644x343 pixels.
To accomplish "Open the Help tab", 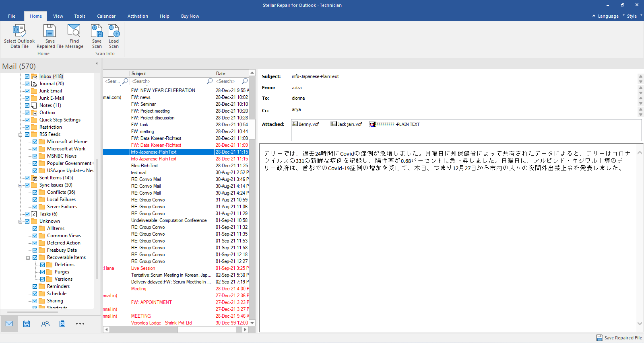I will point(164,16).
